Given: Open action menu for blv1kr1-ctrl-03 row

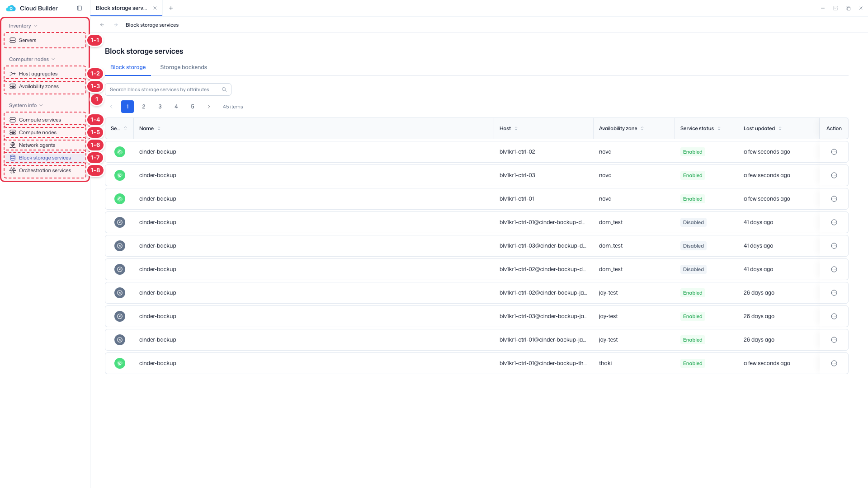Looking at the screenshot, I should coord(834,175).
